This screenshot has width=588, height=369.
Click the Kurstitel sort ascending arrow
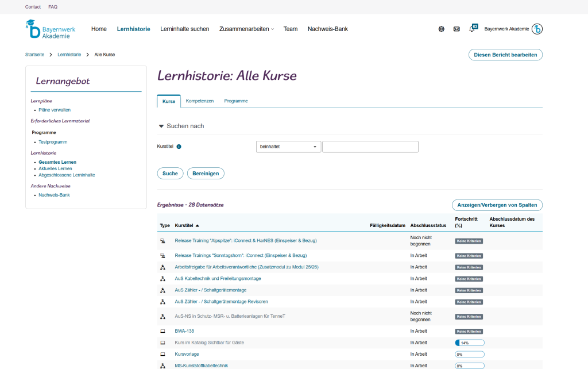click(x=198, y=226)
